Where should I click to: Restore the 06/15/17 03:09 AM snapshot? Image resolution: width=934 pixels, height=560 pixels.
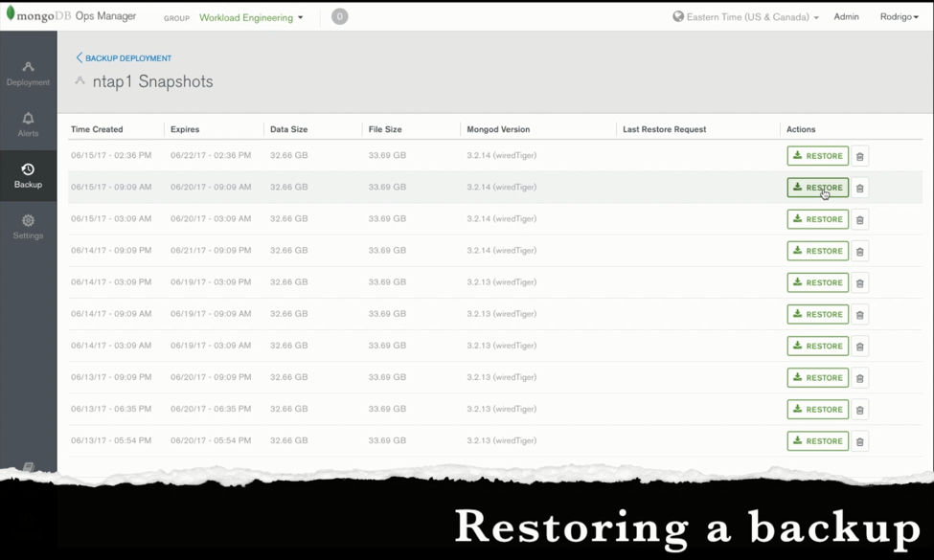pos(818,219)
